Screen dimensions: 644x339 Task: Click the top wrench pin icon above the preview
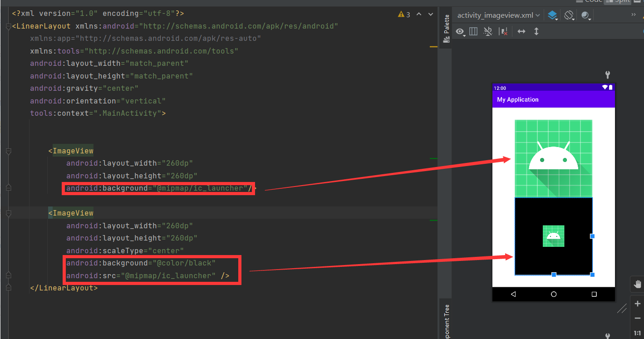click(608, 74)
